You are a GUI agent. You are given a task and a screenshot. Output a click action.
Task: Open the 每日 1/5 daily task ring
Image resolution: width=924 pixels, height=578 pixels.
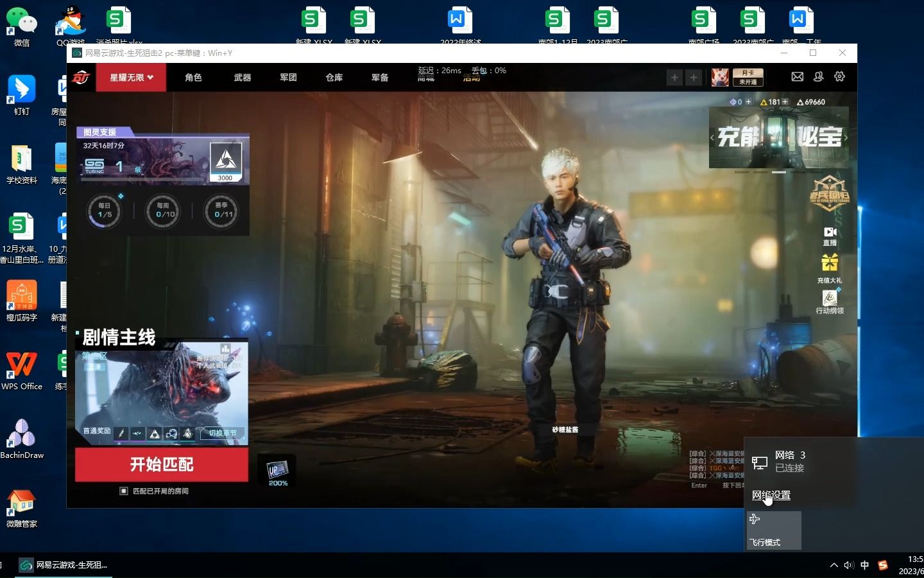click(x=105, y=211)
